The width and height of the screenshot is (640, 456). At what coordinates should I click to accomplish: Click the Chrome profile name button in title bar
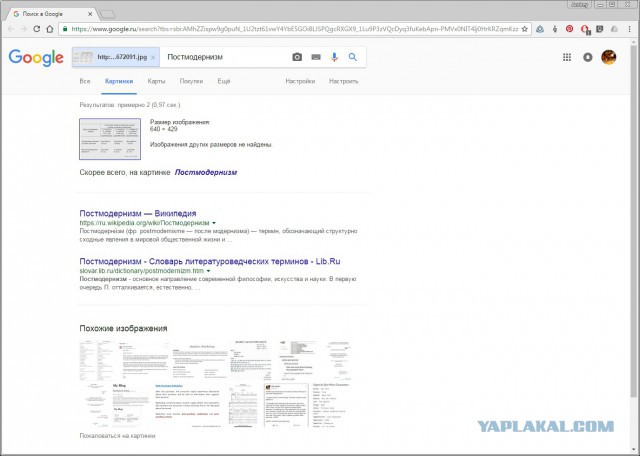click(x=579, y=4)
